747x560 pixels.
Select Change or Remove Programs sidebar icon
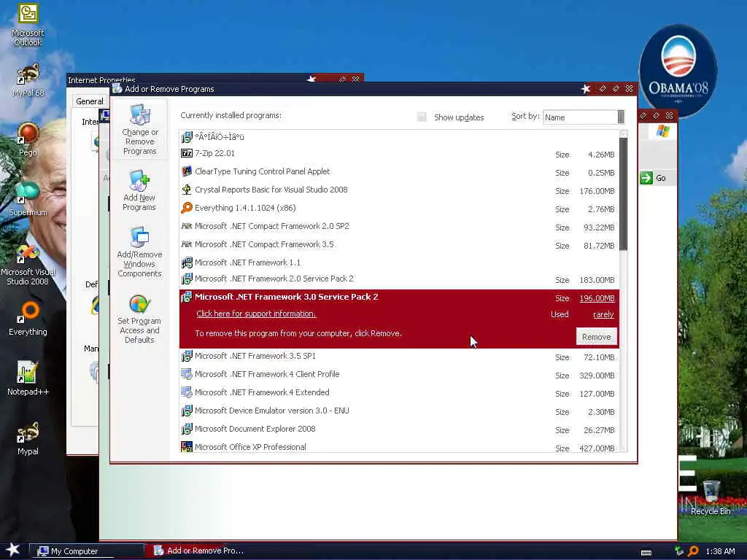(139, 129)
